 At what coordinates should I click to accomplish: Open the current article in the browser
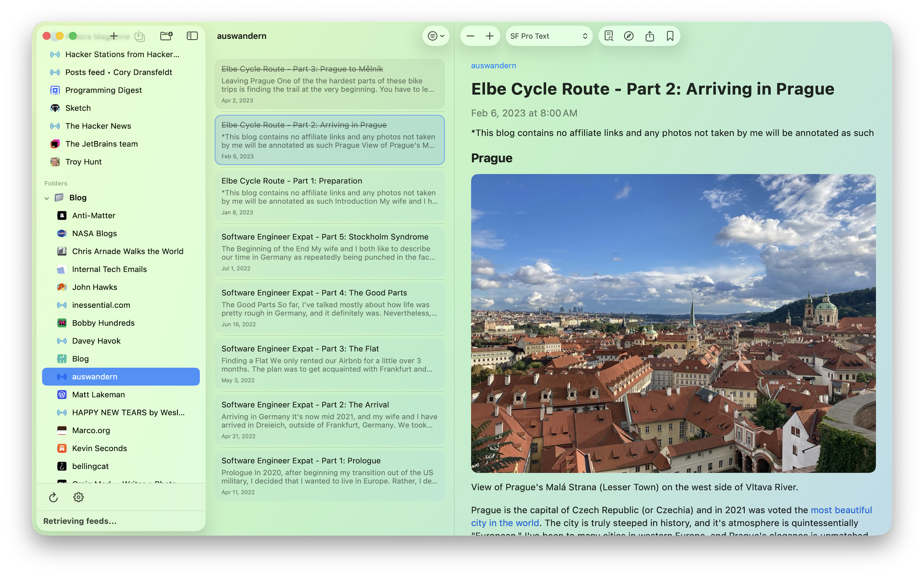(x=629, y=36)
